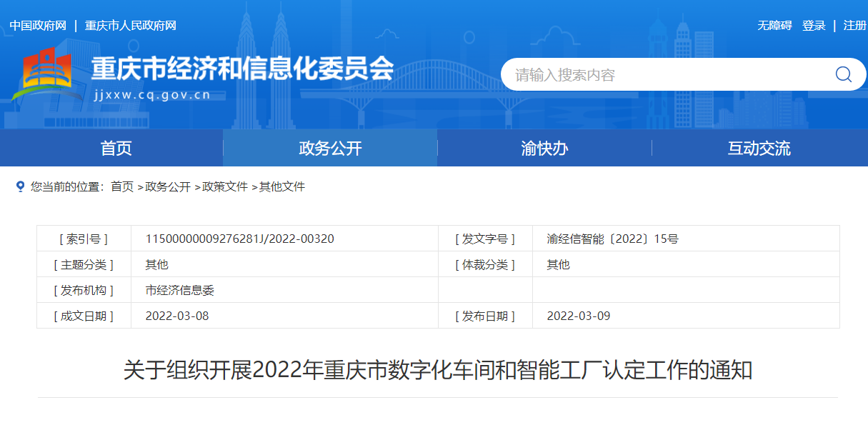
Task: Go to the 渝快办 navigation tab
Action: (544, 149)
